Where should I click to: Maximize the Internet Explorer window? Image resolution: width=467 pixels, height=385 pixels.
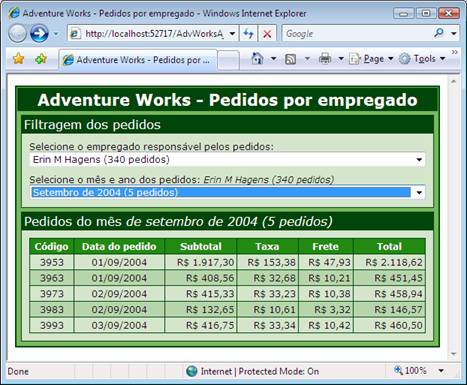pos(426,14)
